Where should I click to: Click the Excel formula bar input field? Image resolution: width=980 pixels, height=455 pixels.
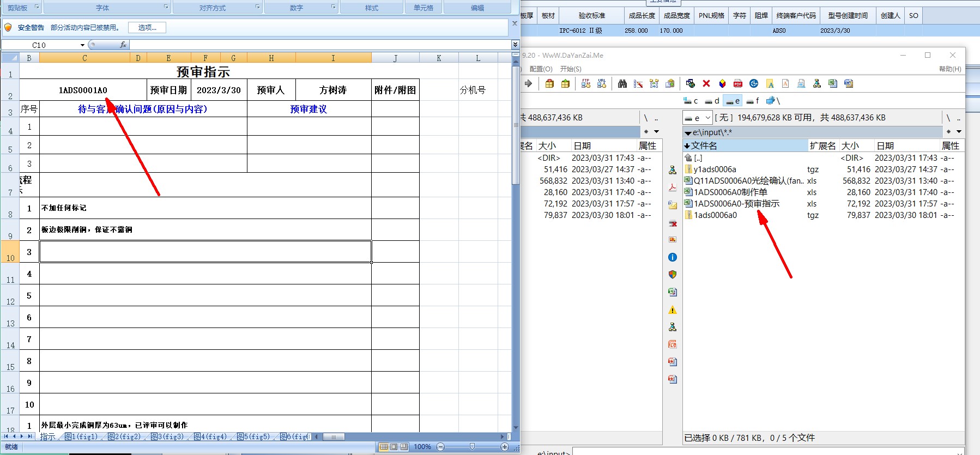[320, 45]
